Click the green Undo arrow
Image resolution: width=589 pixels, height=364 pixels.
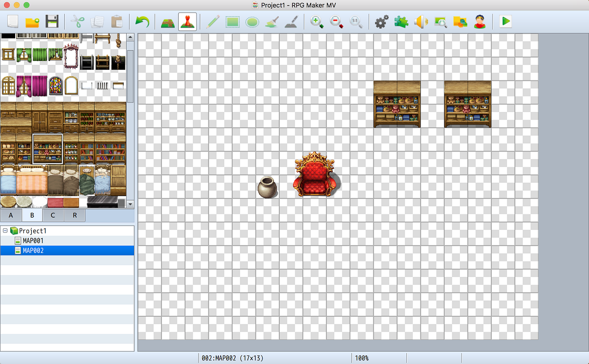click(142, 21)
